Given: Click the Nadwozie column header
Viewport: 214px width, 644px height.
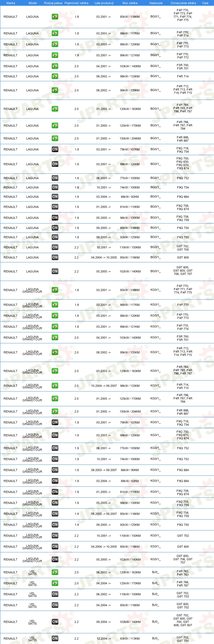Looking at the screenshot, I should pyautogui.click(x=156, y=3).
